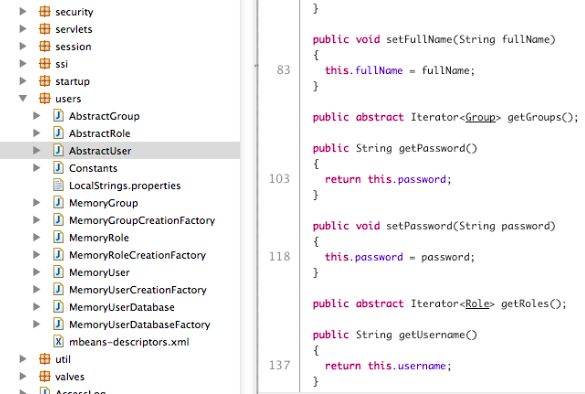Click 'return this.username;' statement
This screenshot has width=585, height=394.
click(388, 366)
